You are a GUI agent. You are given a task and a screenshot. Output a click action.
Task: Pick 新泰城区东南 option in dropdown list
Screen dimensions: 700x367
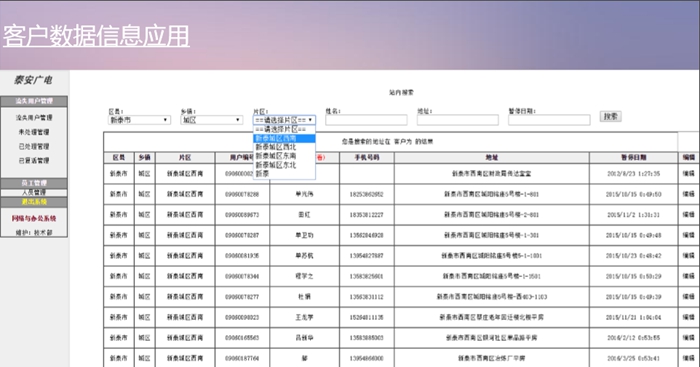tap(284, 156)
